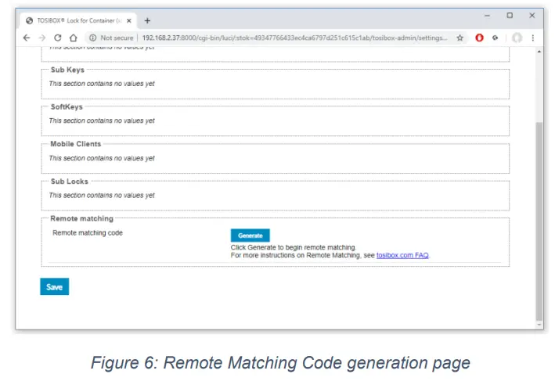The image size is (555, 392).
Task: Bookmark this page with the star icon
Action: [x=459, y=38]
